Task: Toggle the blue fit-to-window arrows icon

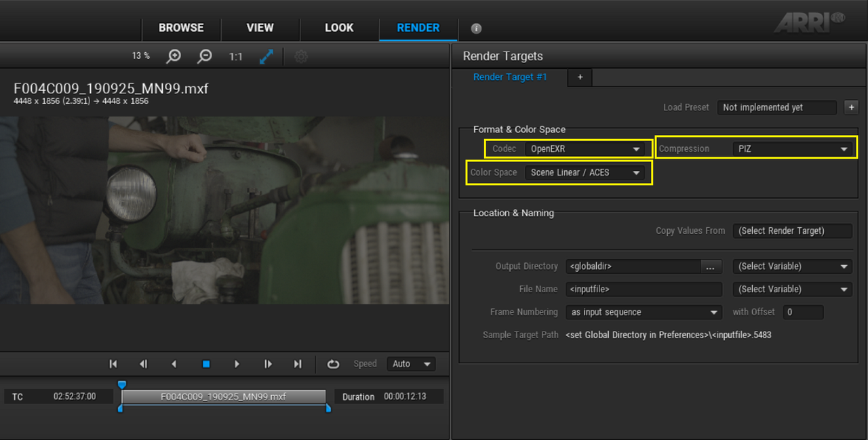Action: pos(267,56)
